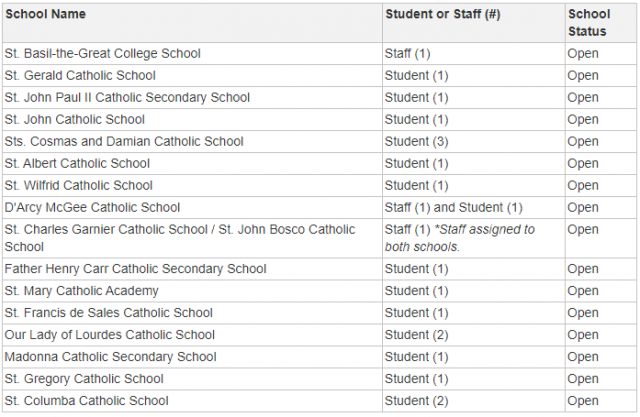
Task: Click Sts. Cosmas and Damian Catholic School
Action: tap(124, 142)
